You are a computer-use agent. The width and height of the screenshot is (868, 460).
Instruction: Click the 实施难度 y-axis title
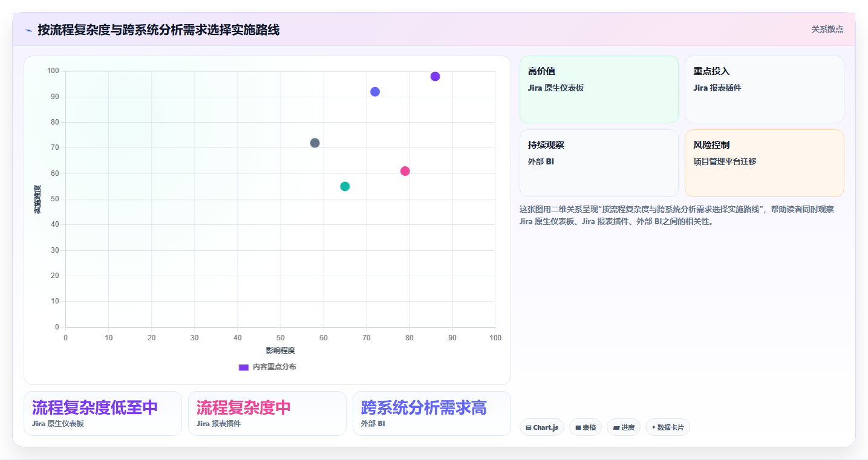click(x=38, y=199)
